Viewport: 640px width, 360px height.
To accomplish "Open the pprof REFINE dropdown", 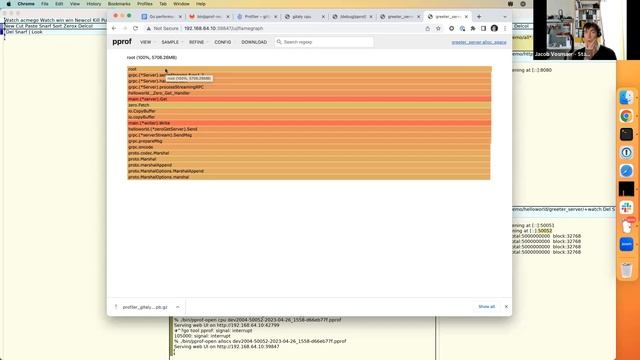I will 198,42.
